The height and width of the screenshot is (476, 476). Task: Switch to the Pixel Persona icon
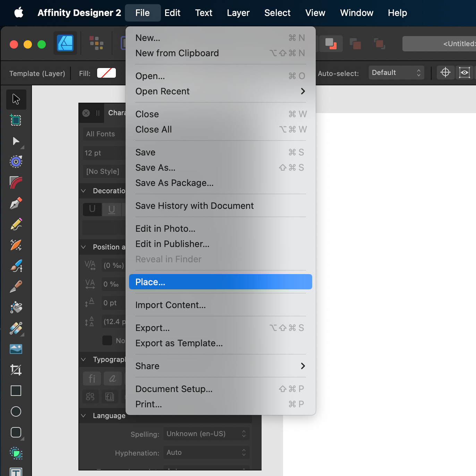pyautogui.click(x=96, y=43)
